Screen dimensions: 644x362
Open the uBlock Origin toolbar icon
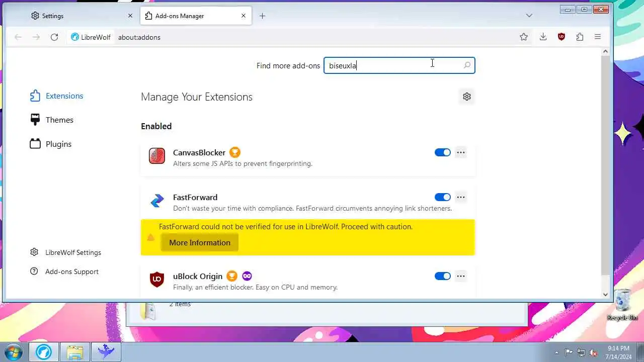tap(561, 37)
